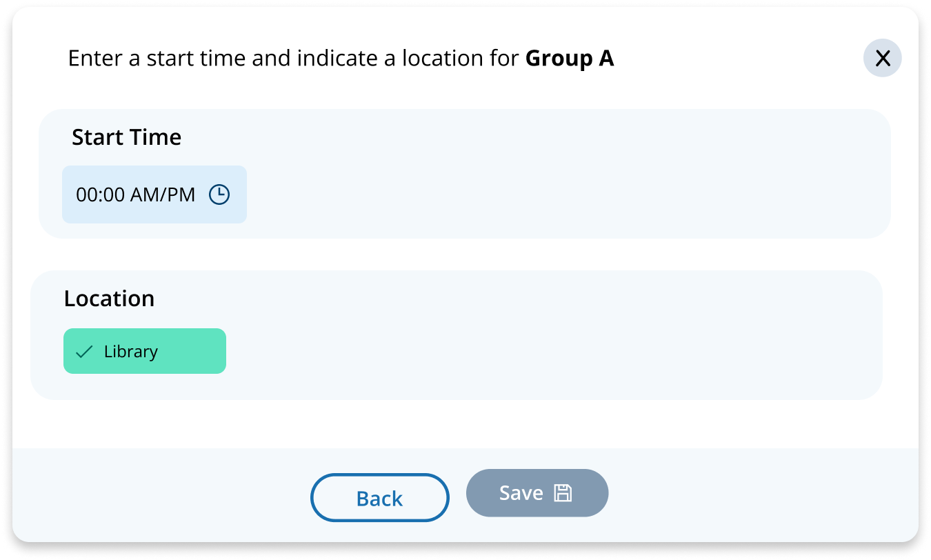Click the "Library" text label in the chip

(131, 352)
